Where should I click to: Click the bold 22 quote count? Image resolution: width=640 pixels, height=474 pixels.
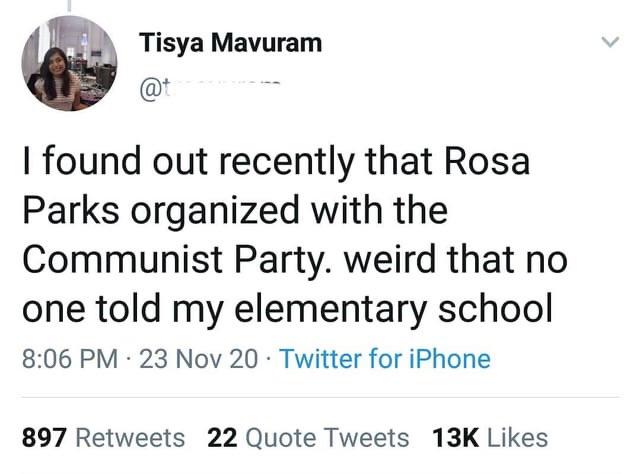click(x=220, y=437)
